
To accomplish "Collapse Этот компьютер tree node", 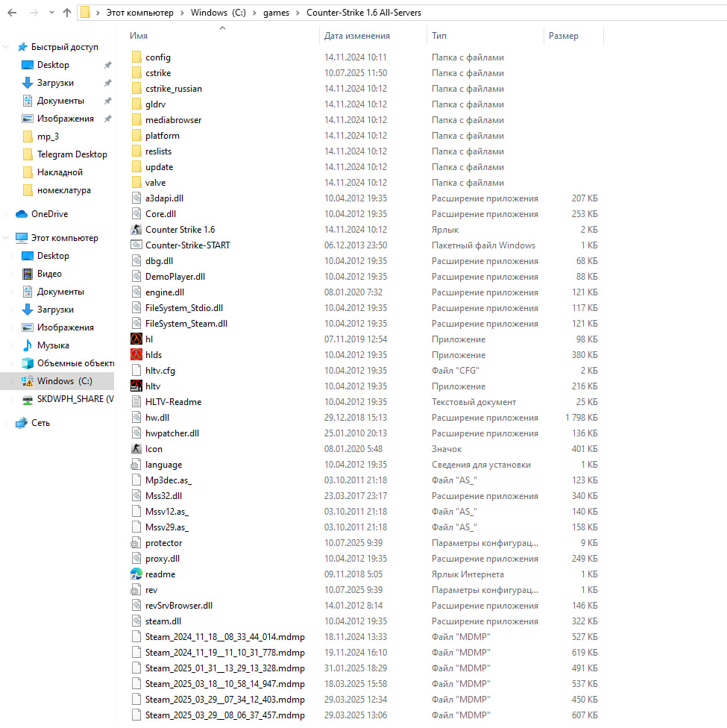I will (6, 238).
